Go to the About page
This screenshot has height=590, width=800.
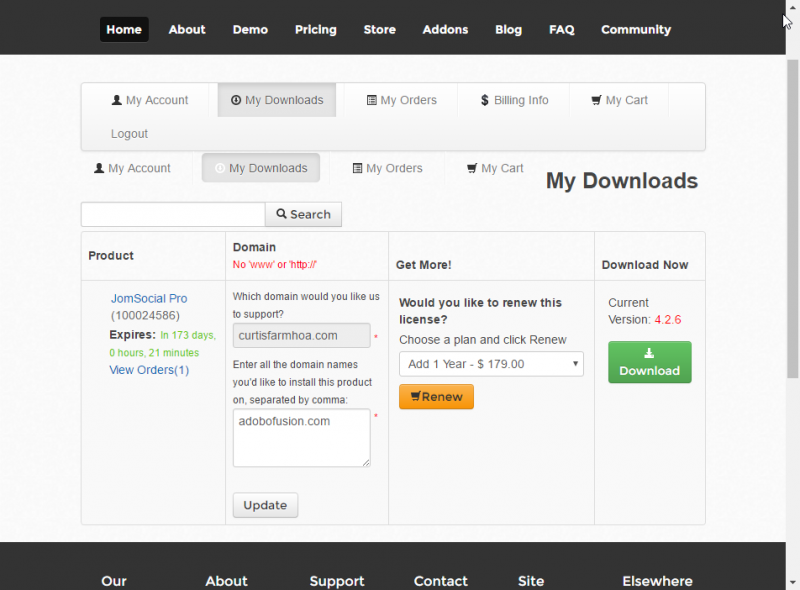[187, 30]
